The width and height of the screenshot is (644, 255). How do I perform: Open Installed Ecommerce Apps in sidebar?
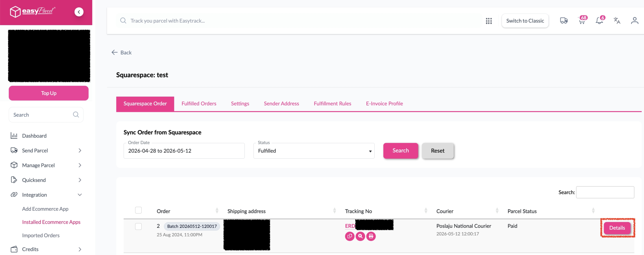pyautogui.click(x=51, y=222)
